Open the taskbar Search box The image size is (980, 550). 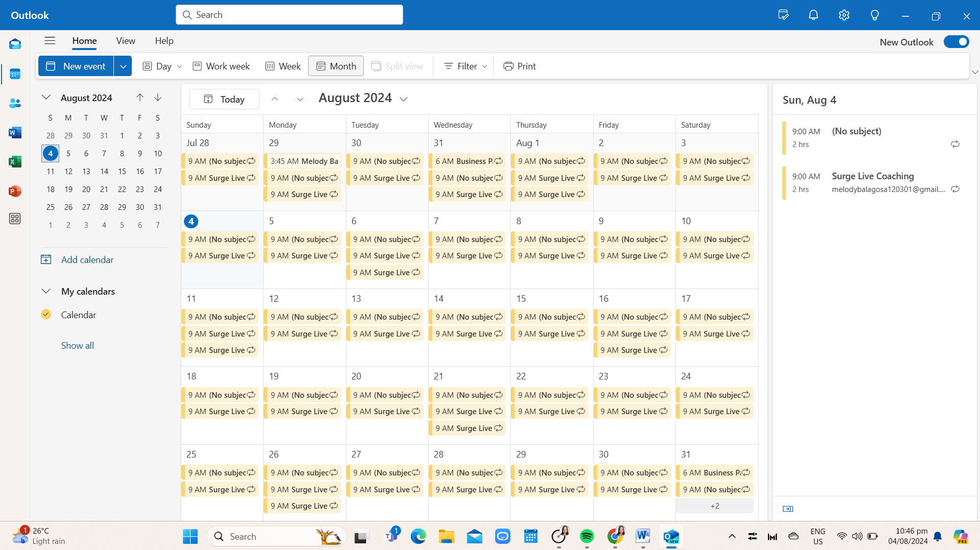pyautogui.click(x=276, y=536)
